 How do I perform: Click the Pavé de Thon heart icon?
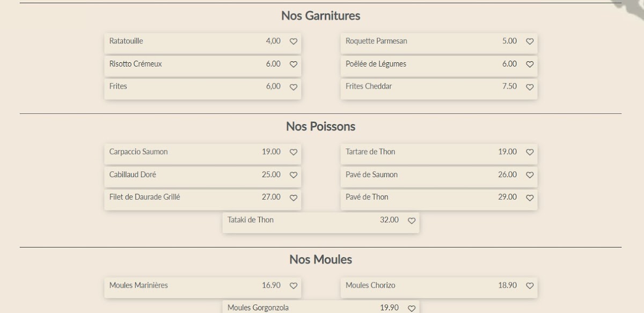(530, 198)
